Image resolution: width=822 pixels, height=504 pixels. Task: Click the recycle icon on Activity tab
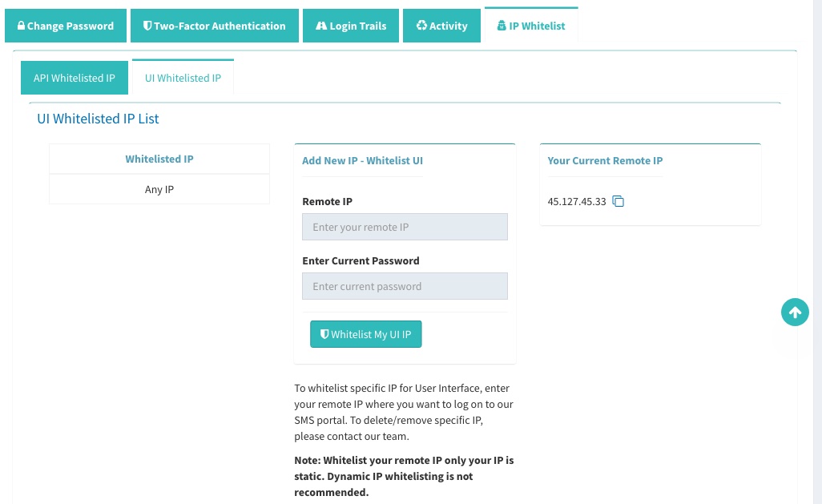pos(421,25)
